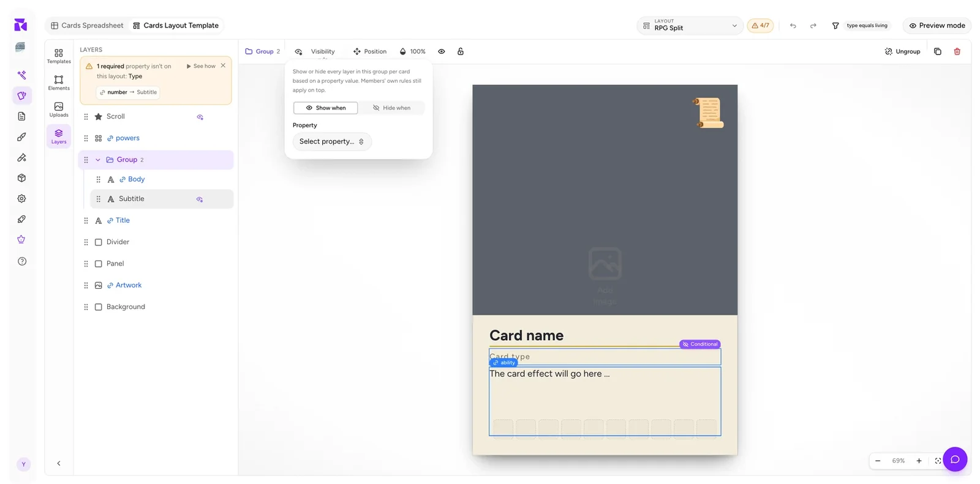Click See how in the warning

pyautogui.click(x=201, y=66)
